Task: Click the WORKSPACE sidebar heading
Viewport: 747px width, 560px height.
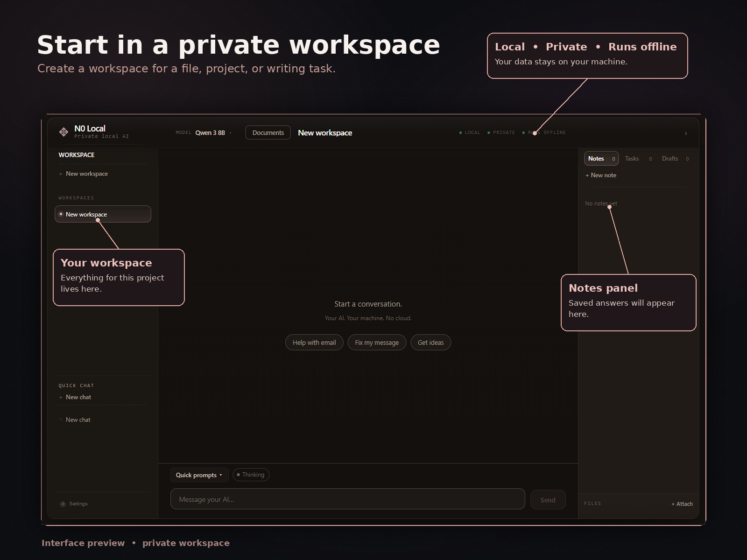Action: (77, 155)
